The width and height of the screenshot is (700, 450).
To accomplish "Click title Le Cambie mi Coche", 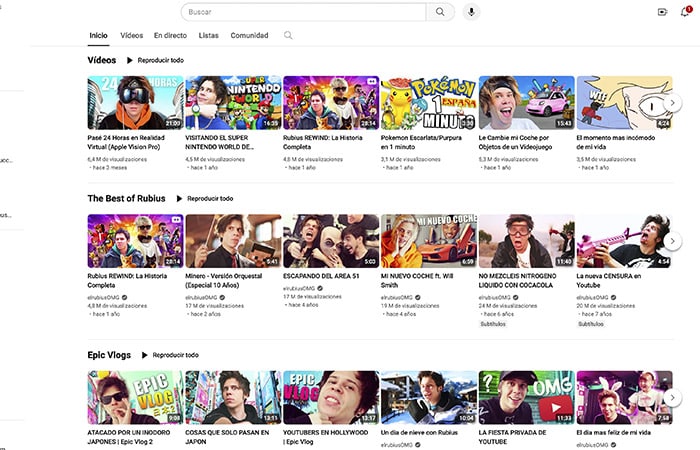I will pos(515,142).
